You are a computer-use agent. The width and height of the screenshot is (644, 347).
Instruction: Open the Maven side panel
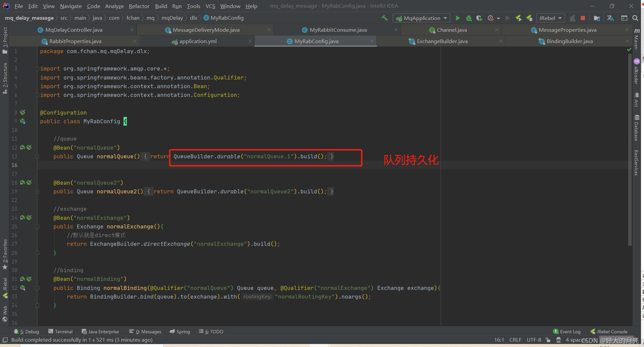click(636, 39)
